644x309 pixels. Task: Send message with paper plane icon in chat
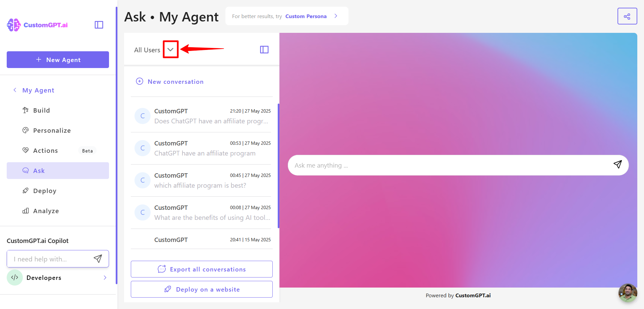618,164
